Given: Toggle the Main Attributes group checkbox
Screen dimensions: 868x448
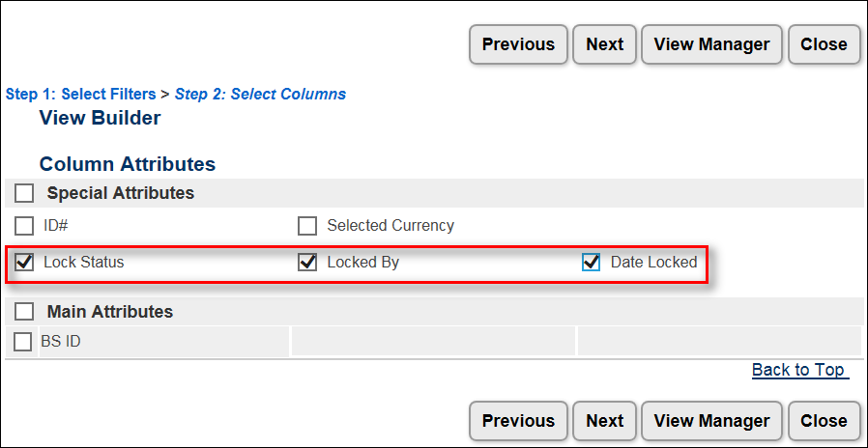Looking at the screenshot, I should pos(24,312).
